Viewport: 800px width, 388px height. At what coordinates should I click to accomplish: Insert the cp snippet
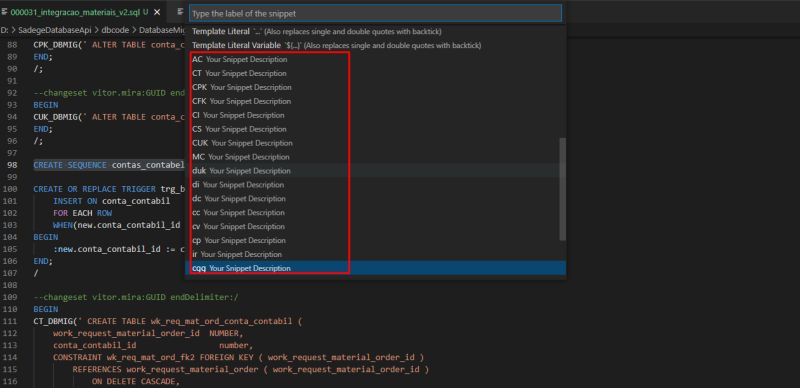(376, 240)
